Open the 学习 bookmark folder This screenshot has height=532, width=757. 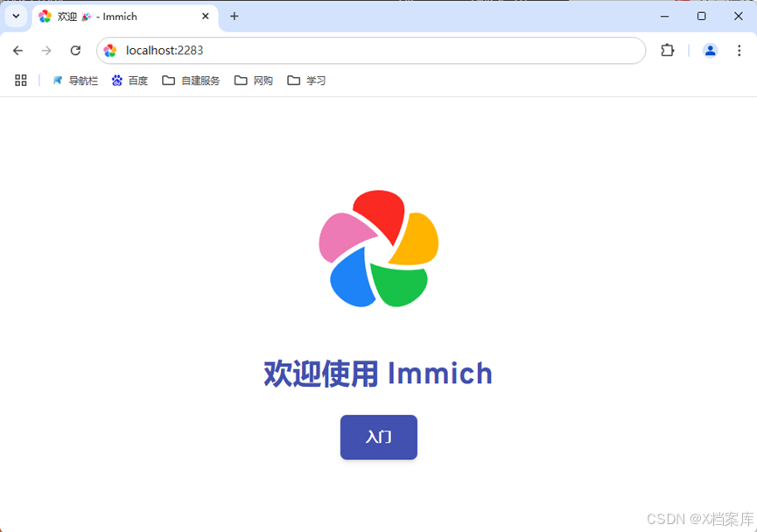pos(306,80)
